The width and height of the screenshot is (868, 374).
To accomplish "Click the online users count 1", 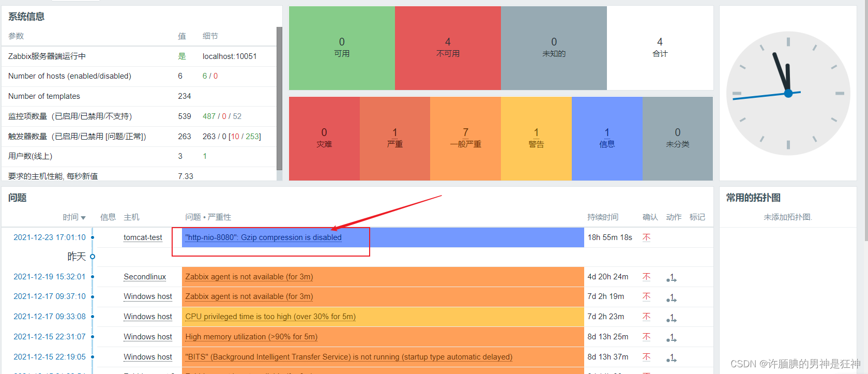I will coord(205,156).
